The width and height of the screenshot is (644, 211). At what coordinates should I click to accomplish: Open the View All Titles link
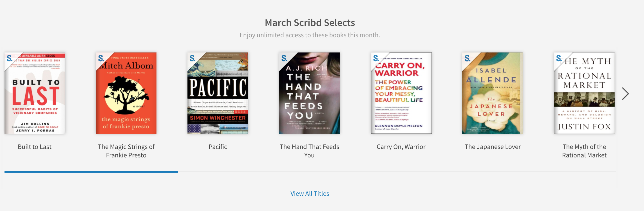coord(310,194)
